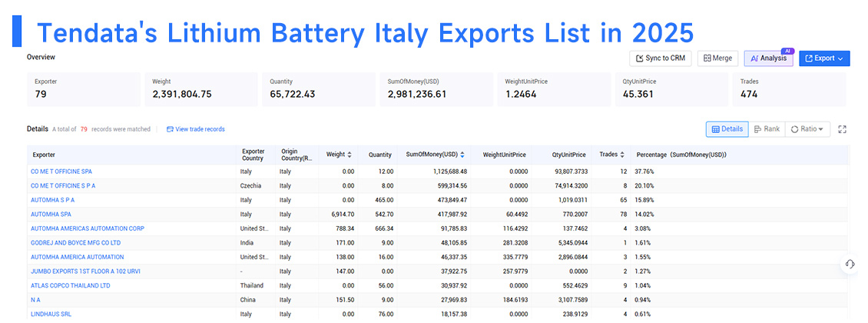Click the fullscreen expand icon
This screenshot has height=323, width=868.
tap(842, 129)
